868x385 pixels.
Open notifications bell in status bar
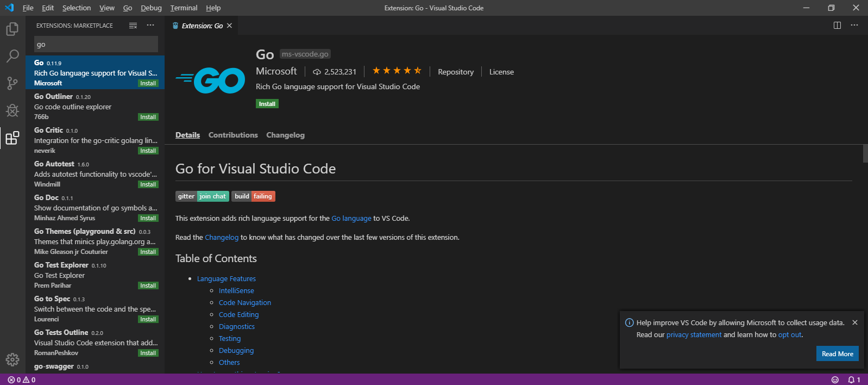tap(854, 380)
